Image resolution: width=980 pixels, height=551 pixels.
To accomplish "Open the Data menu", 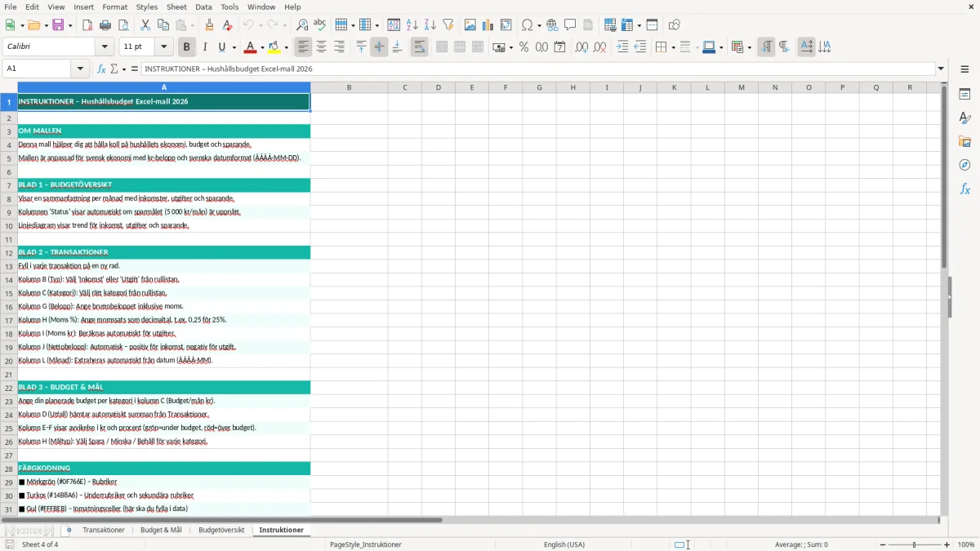I will pos(203,7).
